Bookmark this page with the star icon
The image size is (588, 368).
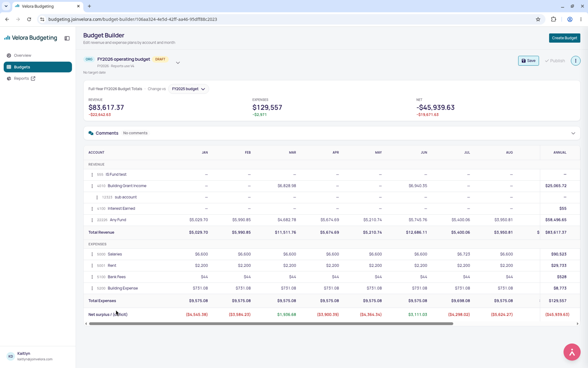click(x=538, y=19)
